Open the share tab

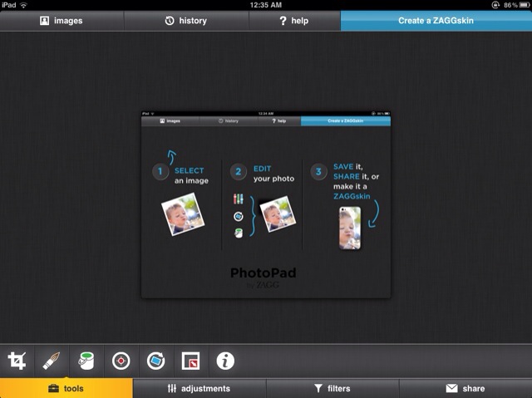(x=465, y=388)
